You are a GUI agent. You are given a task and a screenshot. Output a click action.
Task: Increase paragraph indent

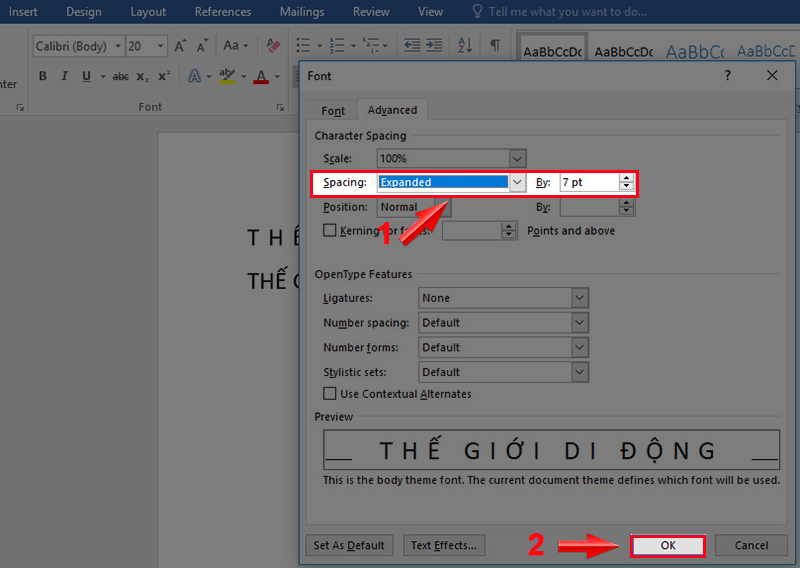(x=434, y=45)
